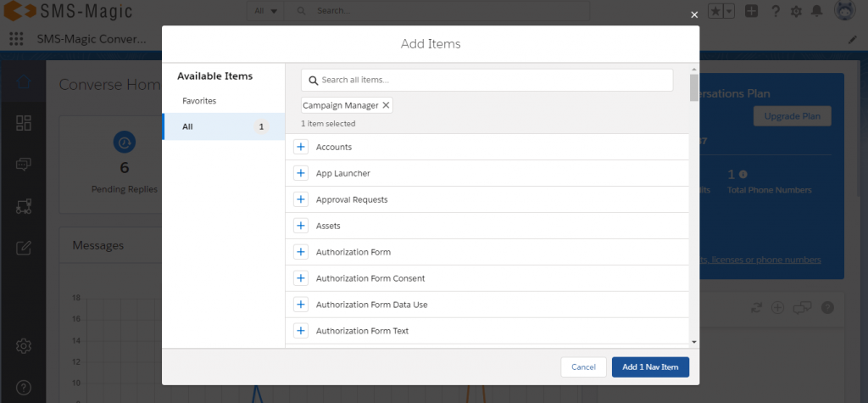Viewport: 868px width, 403px height.
Task: Click the item list scrollbar thumb
Action: (694, 87)
